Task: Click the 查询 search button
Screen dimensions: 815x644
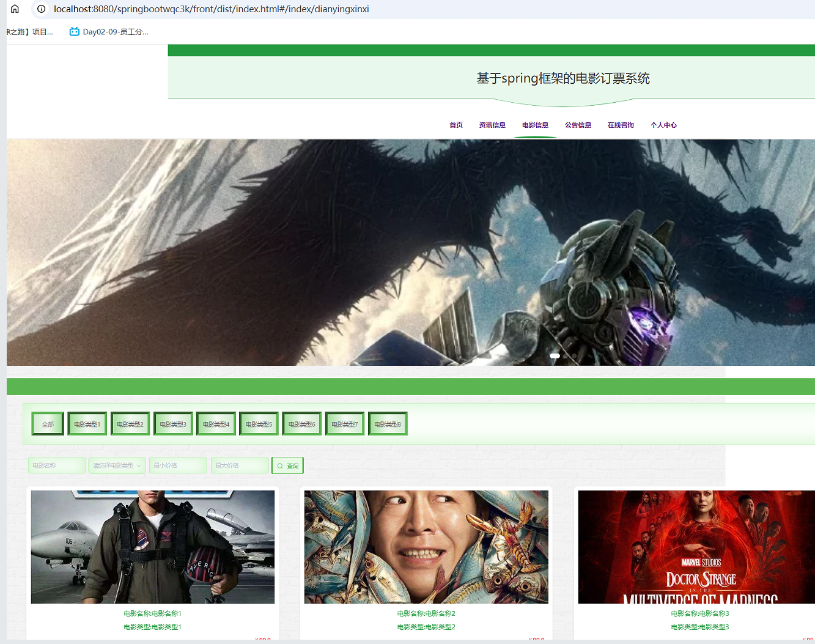Action: pyautogui.click(x=287, y=465)
